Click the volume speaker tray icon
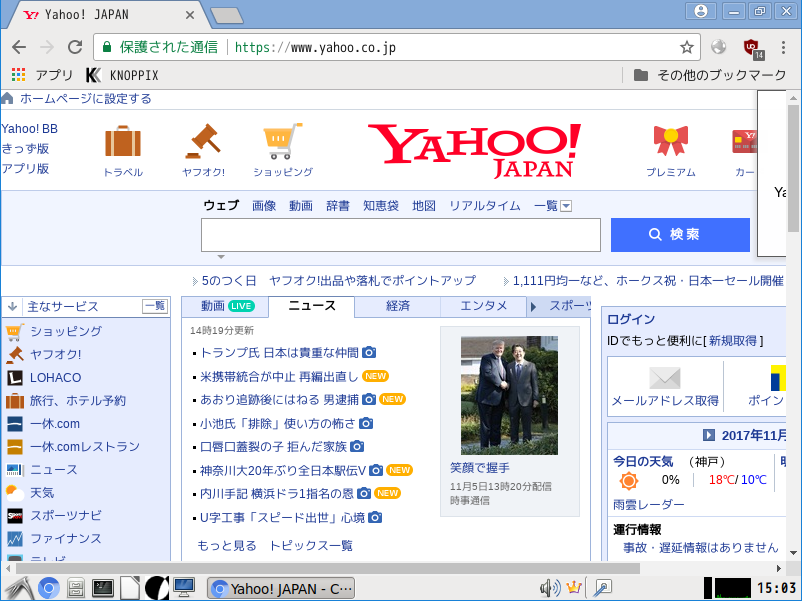This screenshot has width=802, height=601. pos(550,588)
